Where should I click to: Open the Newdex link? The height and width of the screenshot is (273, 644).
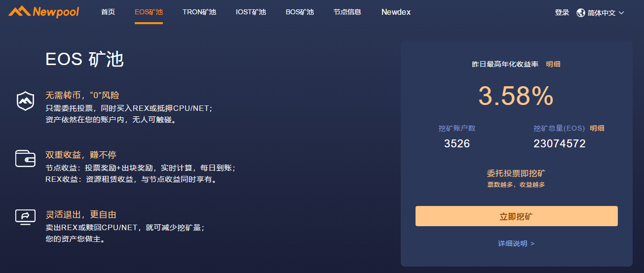tap(396, 12)
